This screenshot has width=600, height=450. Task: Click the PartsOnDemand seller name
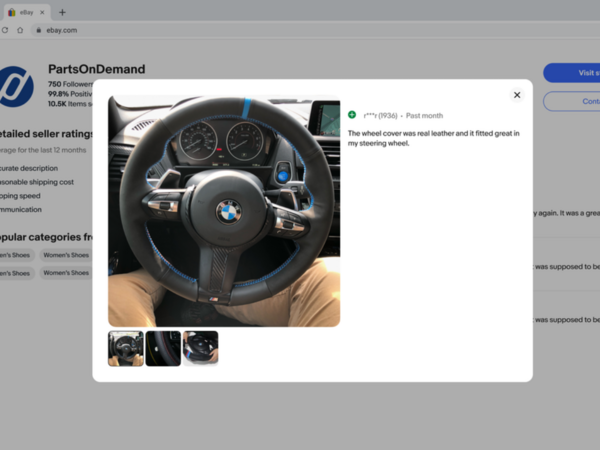tap(96, 69)
